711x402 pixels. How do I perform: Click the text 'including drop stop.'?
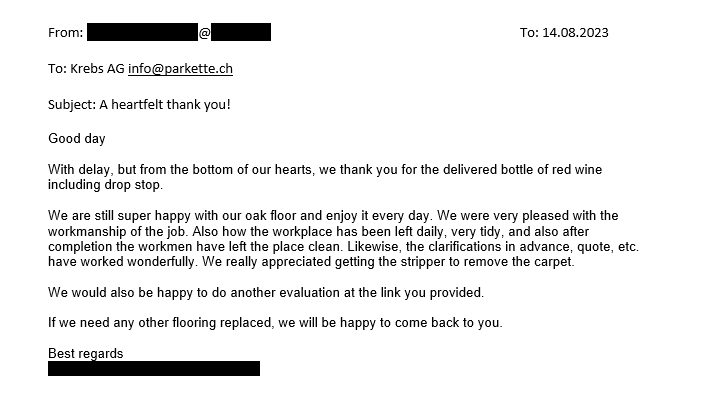[106, 185]
